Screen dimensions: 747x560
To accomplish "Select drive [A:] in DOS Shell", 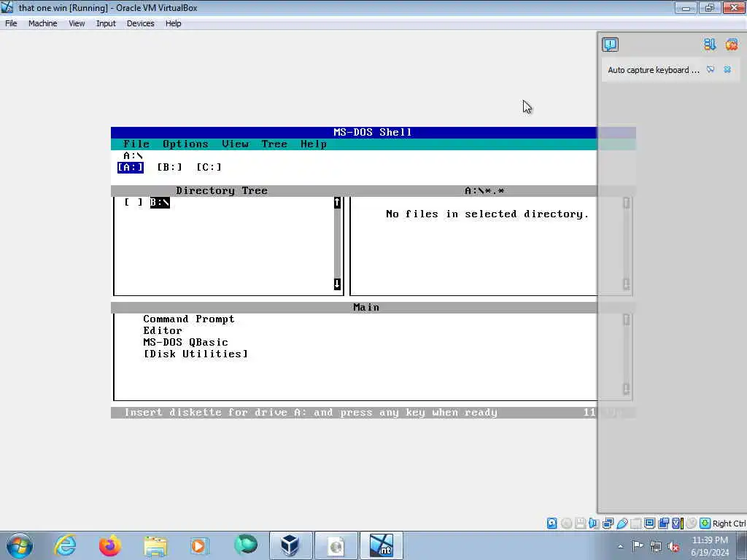I will coord(131,167).
